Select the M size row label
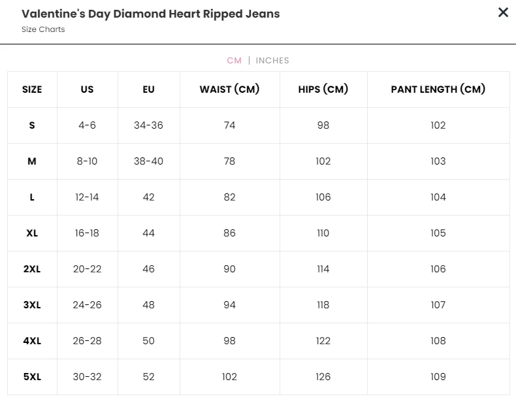This screenshot has height=420, width=516. pyautogui.click(x=32, y=161)
